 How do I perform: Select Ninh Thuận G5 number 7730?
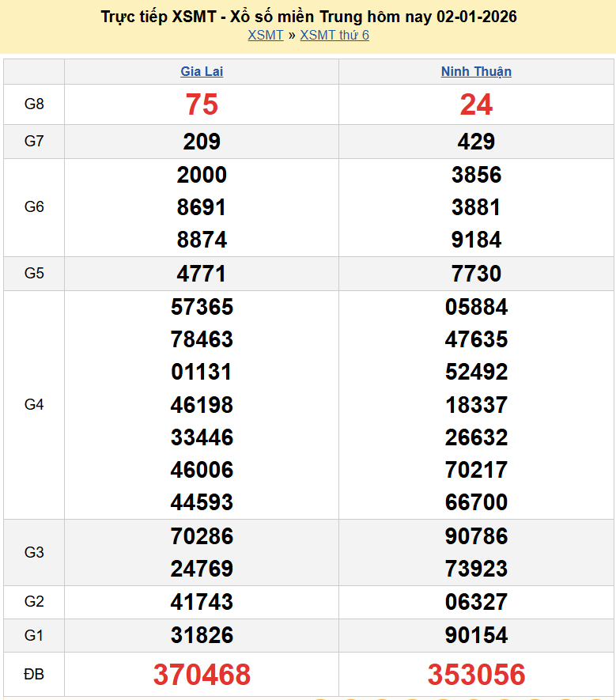coord(476,273)
